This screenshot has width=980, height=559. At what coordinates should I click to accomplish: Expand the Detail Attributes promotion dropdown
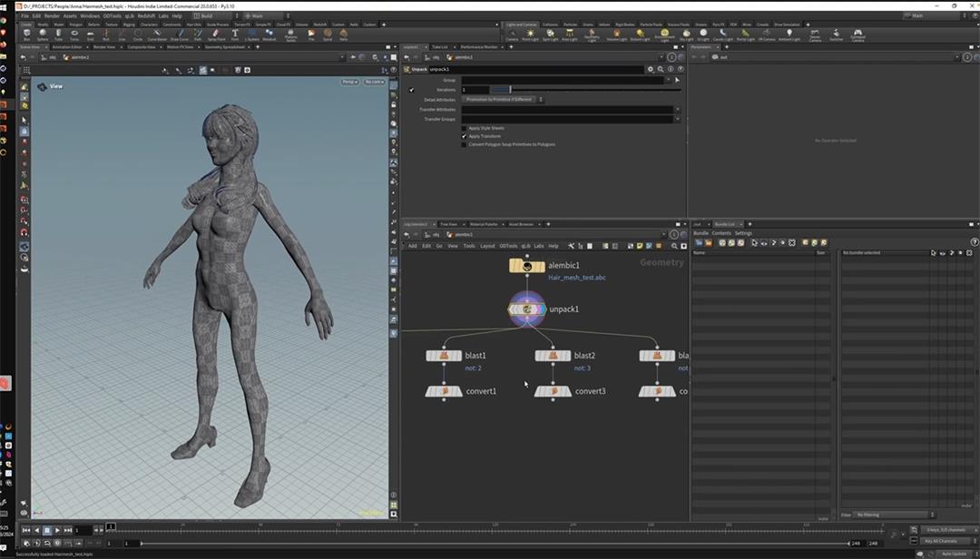pyautogui.click(x=504, y=100)
